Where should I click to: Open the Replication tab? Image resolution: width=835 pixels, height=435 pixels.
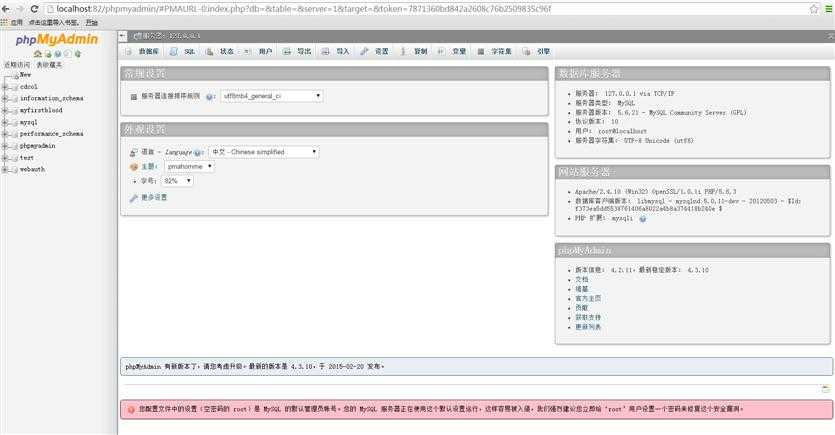point(414,52)
